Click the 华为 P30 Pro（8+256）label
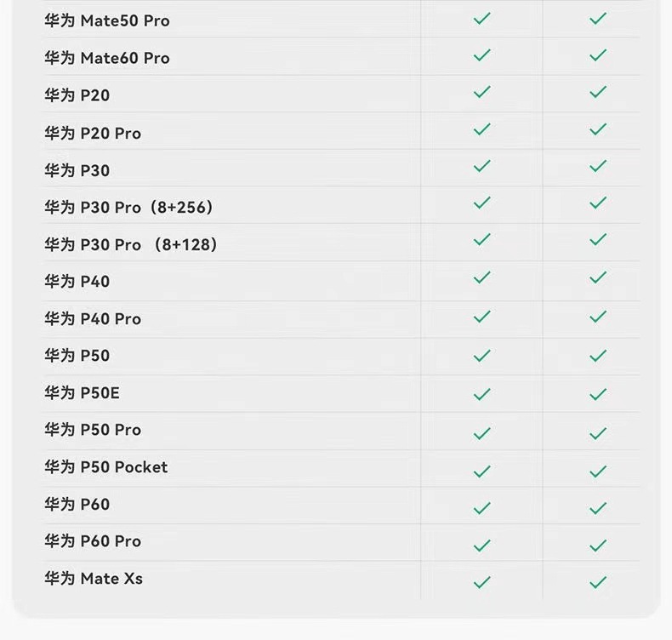 [x=128, y=207]
